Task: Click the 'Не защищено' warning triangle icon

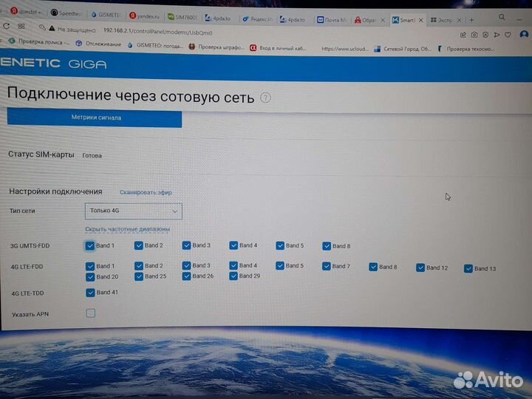Action: coord(52,28)
